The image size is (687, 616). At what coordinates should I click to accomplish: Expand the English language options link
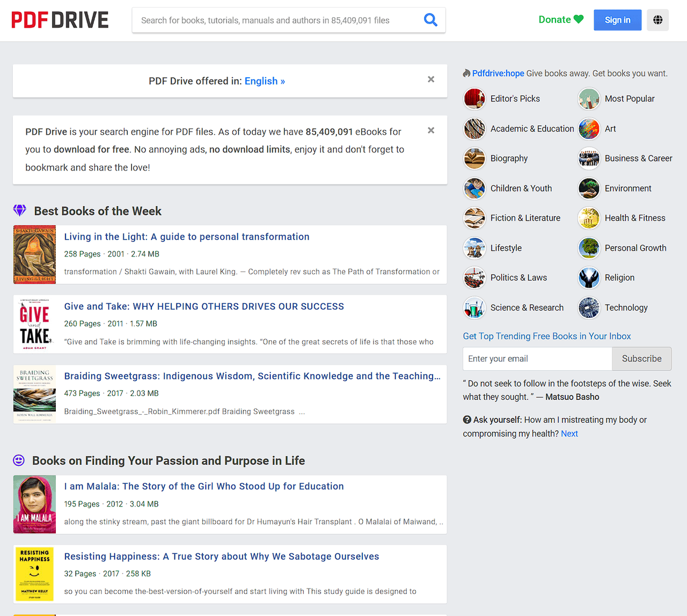[265, 81]
